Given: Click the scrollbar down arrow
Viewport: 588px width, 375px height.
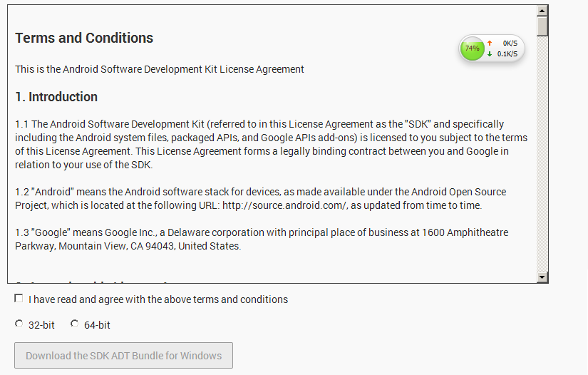Looking at the screenshot, I should pyautogui.click(x=542, y=277).
